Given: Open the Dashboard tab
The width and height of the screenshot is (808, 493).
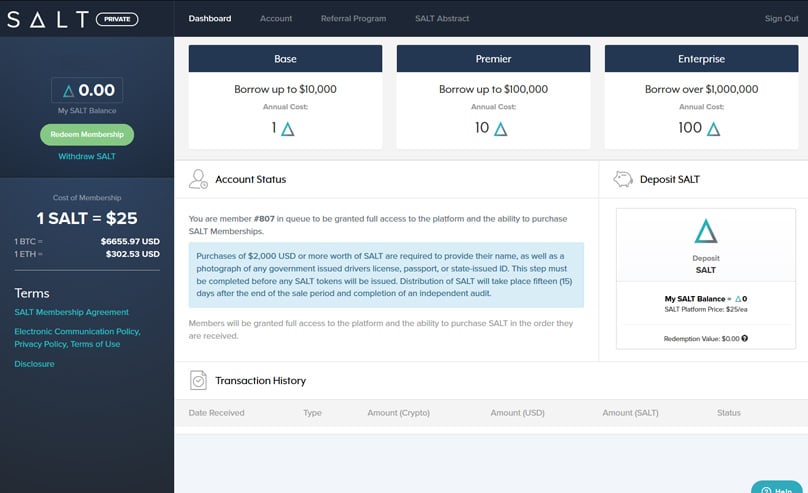Looking at the screenshot, I should click(x=210, y=19).
